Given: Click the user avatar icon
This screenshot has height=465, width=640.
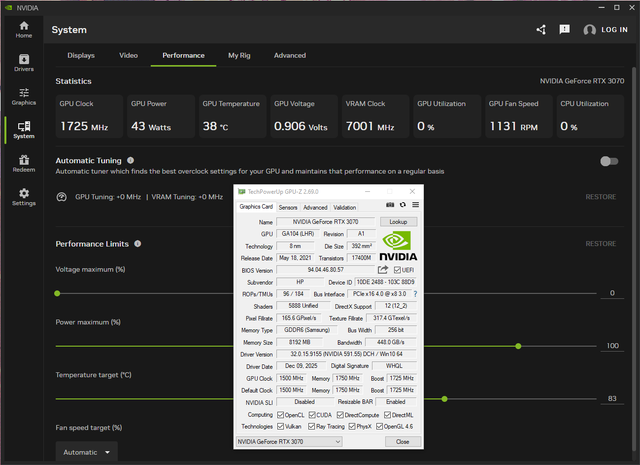Looking at the screenshot, I should 589,30.
